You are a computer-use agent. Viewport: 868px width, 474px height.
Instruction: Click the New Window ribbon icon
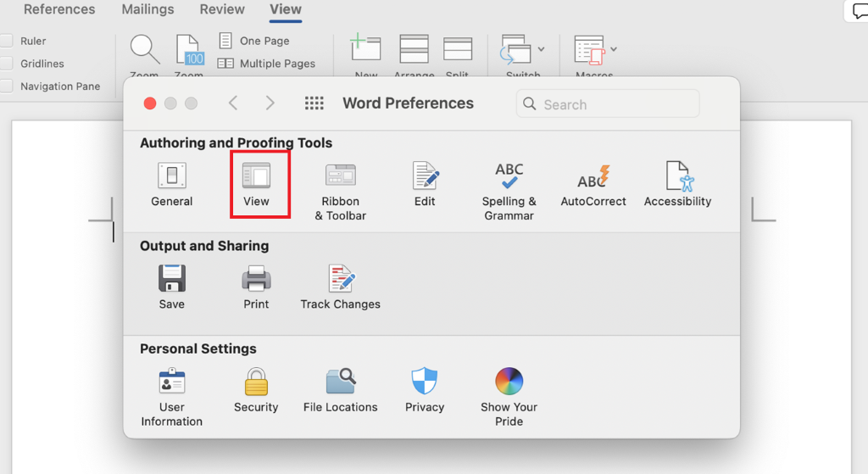coord(366,48)
